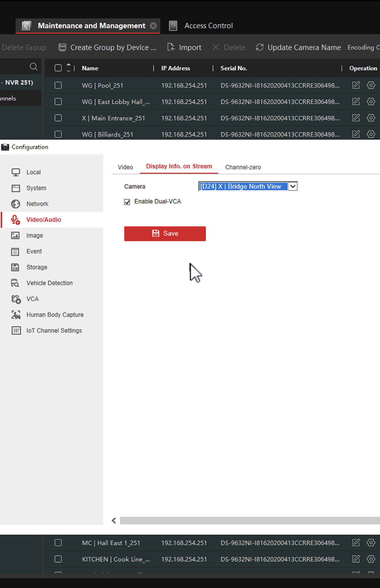Open edit icon for WG | Pool_251
The image size is (380, 588).
tap(356, 85)
